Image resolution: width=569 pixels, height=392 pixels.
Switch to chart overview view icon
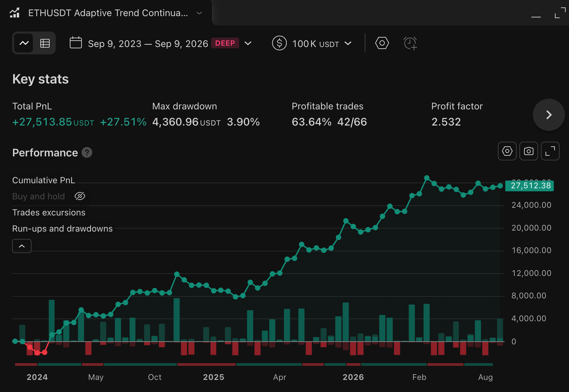coord(24,43)
